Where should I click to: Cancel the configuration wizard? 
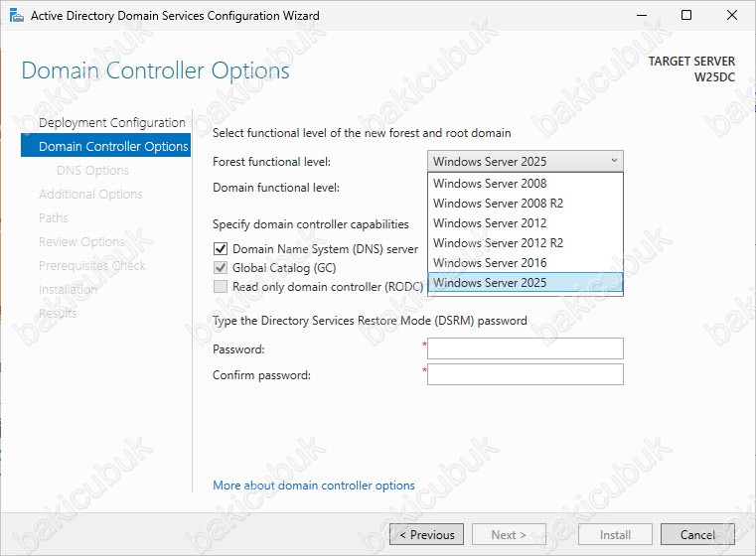[697, 534]
